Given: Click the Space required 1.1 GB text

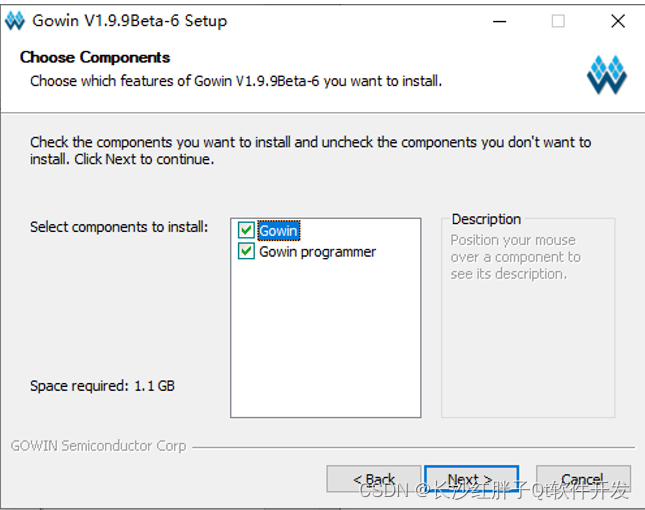Looking at the screenshot, I should (x=102, y=386).
